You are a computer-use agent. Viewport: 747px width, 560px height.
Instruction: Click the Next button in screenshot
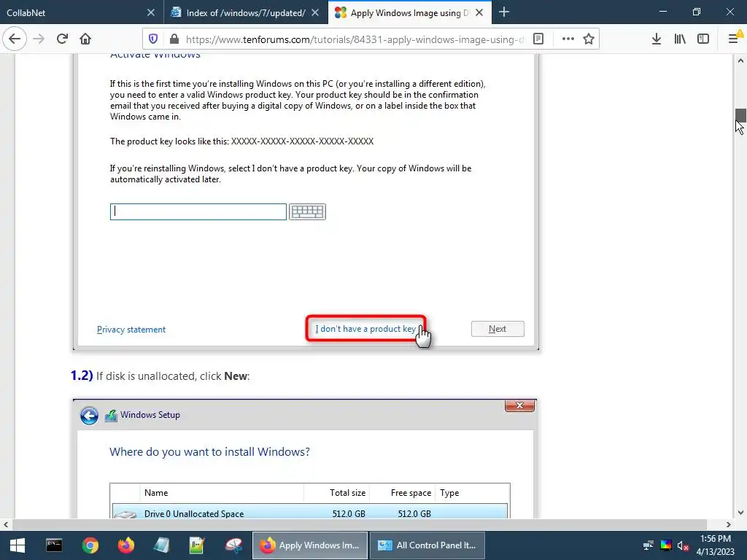[498, 329]
